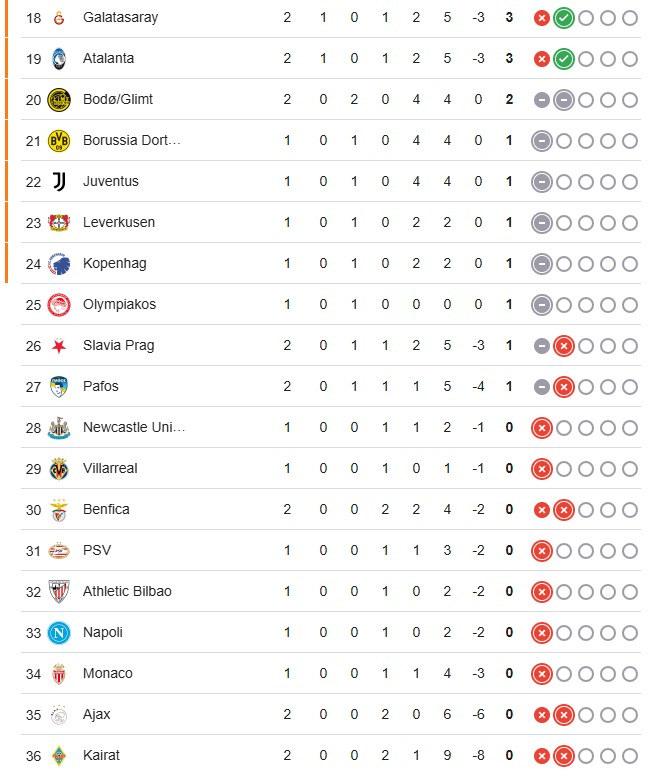This screenshot has height=777, width=665.
Task: Select the Slavia Prag team name
Action: pyautogui.click(x=118, y=346)
